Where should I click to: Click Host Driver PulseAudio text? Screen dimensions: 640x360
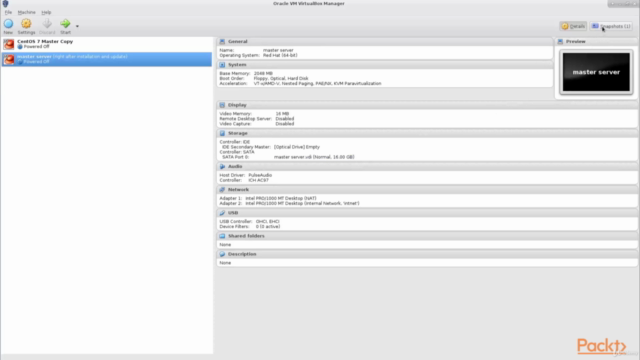pyautogui.click(x=260, y=175)
